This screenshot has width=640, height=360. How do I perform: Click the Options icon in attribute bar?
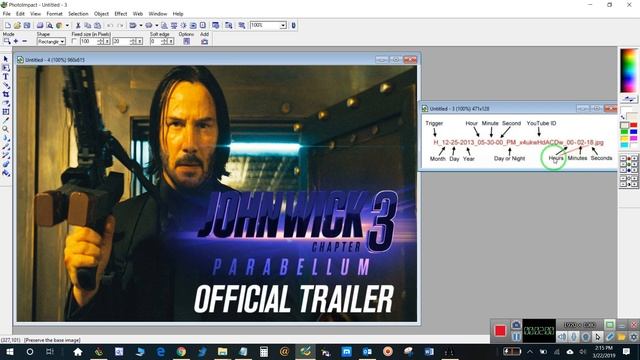[x=187, y=42]
